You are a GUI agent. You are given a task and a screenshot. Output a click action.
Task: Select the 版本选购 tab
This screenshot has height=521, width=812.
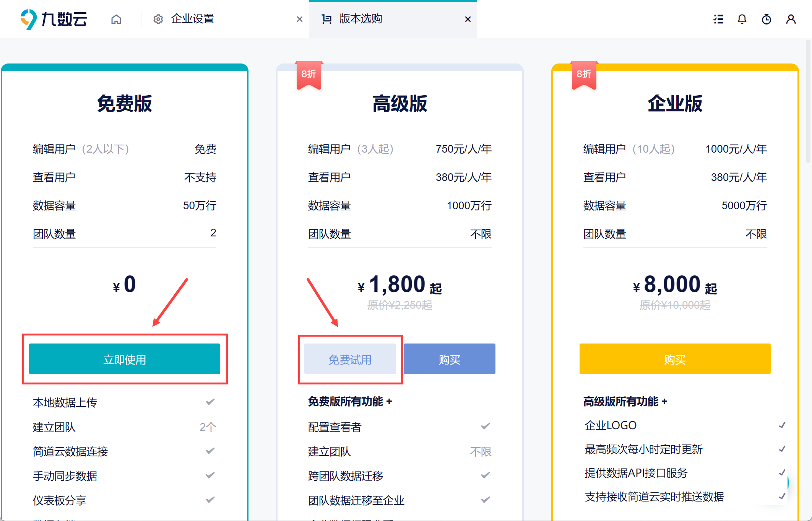coord(361,19)
